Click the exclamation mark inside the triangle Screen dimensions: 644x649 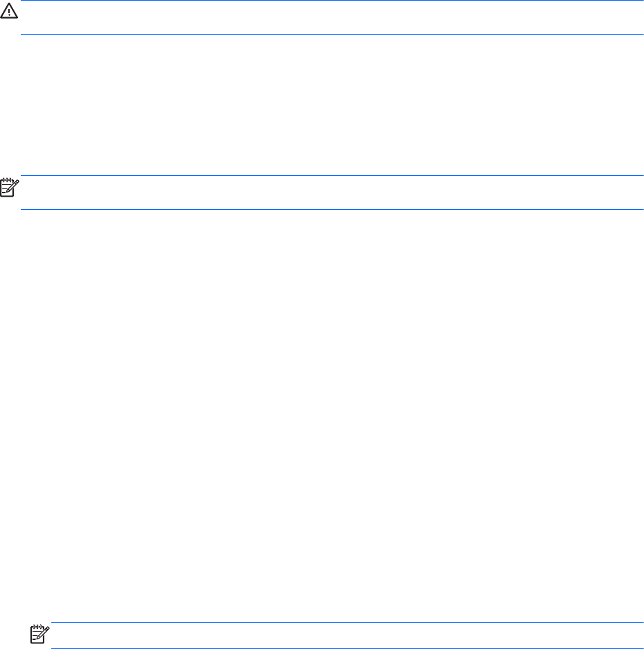point(9,12)
